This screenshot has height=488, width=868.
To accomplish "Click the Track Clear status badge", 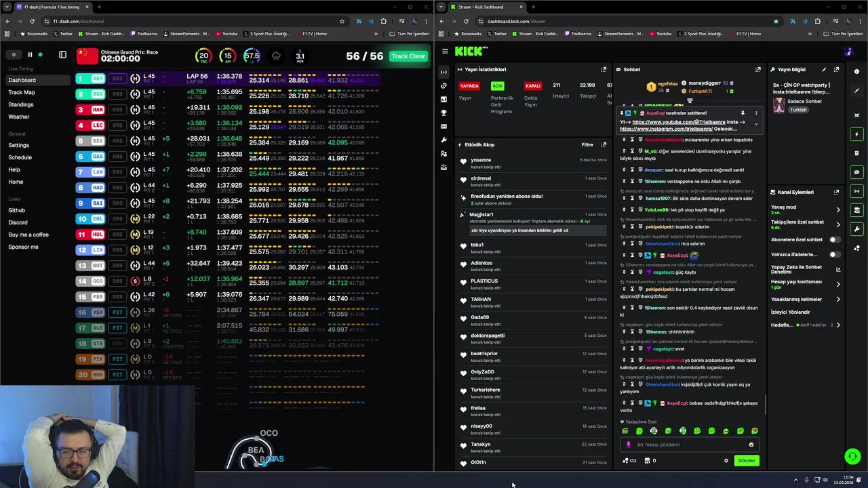I will pos(408,56).
